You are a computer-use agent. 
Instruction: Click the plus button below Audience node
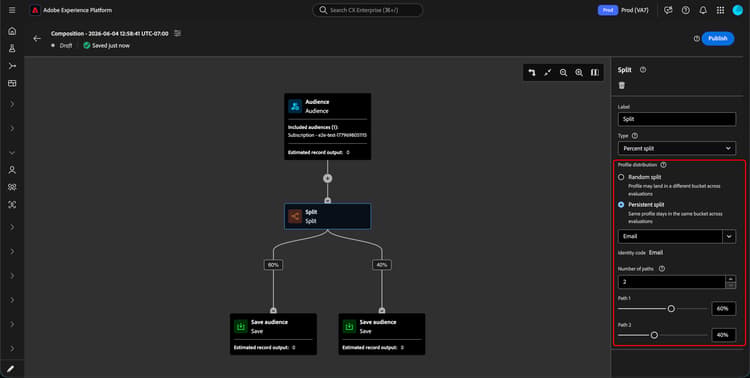click(x=327, y=178)
